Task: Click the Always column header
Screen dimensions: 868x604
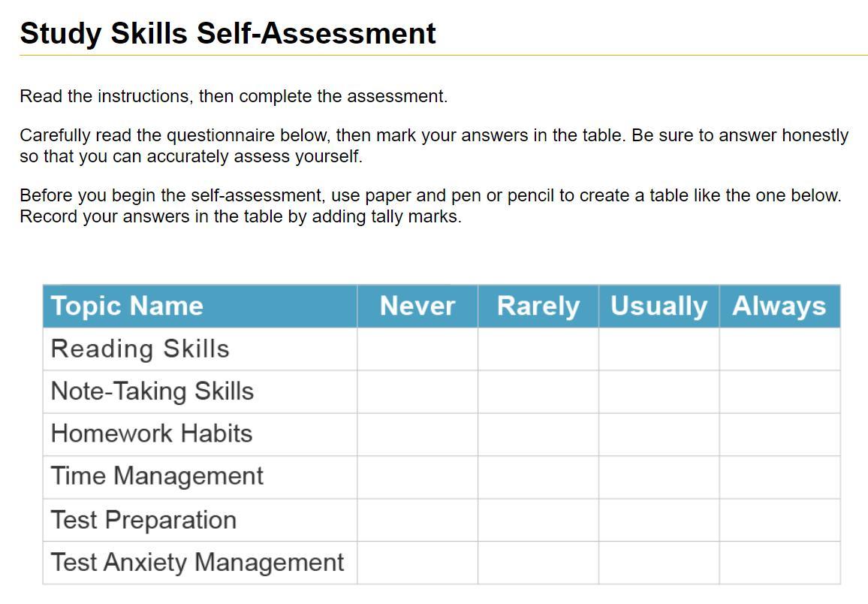Action: coord(779,307)
